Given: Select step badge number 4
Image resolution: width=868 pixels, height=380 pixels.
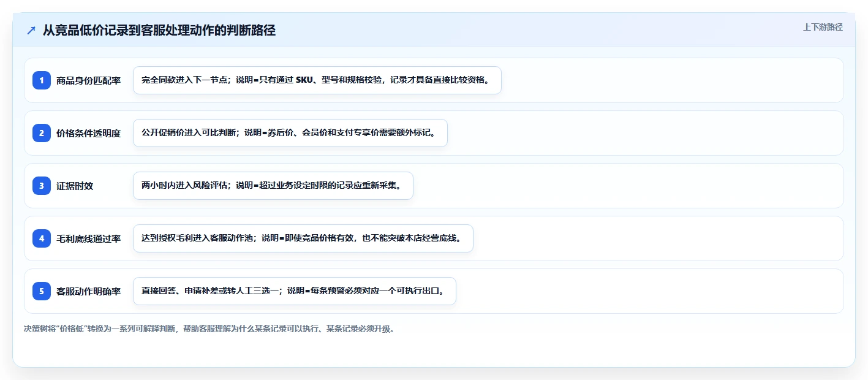Looking at the screenshot, I should click(x=42, y=238).
